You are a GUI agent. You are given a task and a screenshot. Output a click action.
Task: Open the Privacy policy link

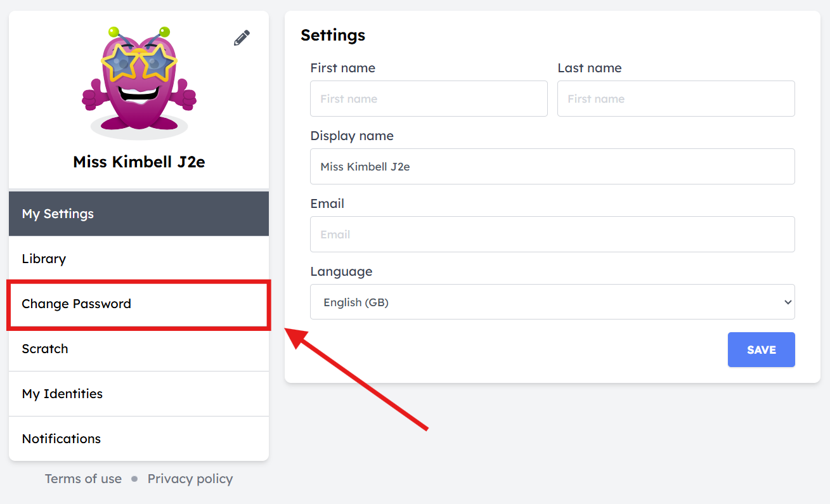pos(190,479)
